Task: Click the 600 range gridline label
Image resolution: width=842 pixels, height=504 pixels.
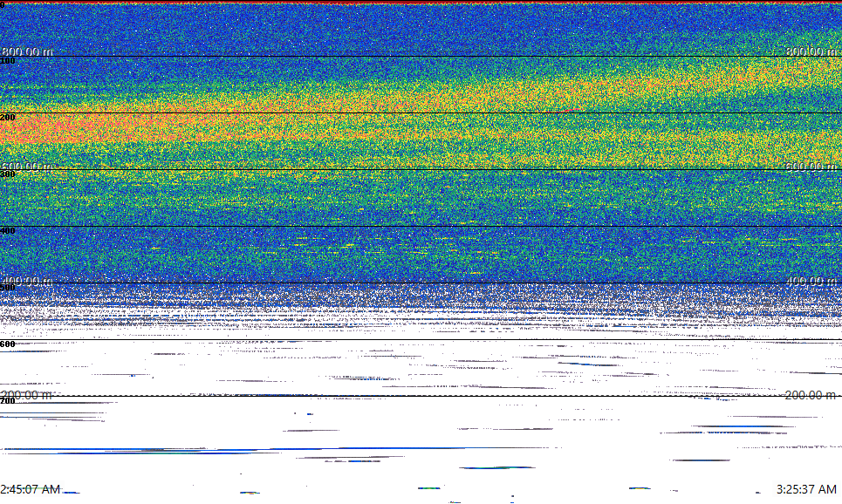Action: 8,344
